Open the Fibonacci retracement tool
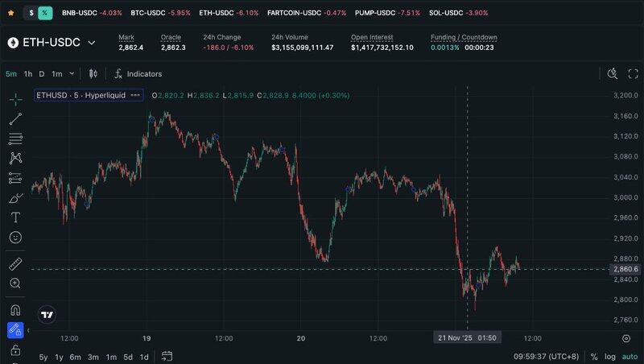 click(15, 139)
